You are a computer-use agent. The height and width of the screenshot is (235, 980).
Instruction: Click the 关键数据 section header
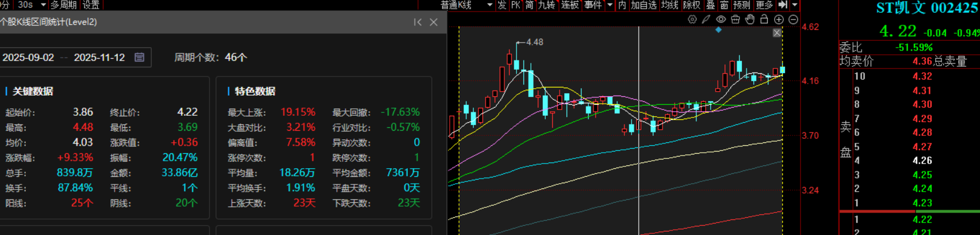coord(33,91)
